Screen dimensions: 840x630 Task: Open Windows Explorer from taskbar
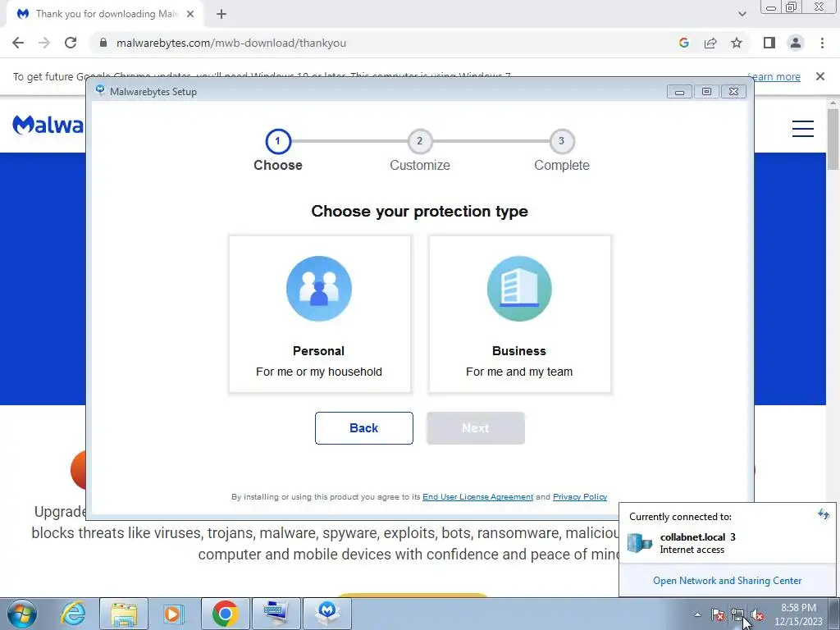tap(124, 614)
